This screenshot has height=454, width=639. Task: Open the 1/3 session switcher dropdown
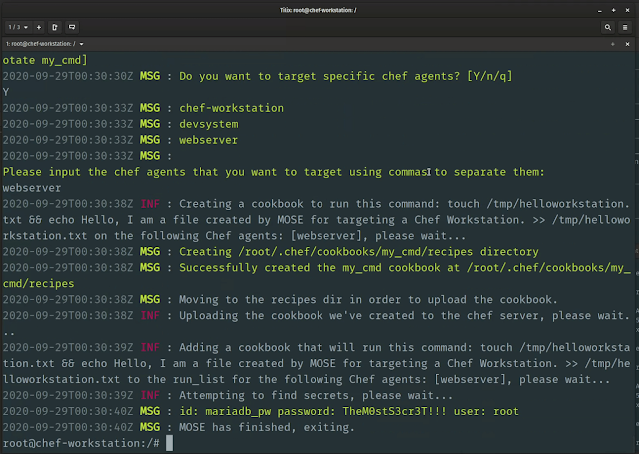(x=18, y=27)
